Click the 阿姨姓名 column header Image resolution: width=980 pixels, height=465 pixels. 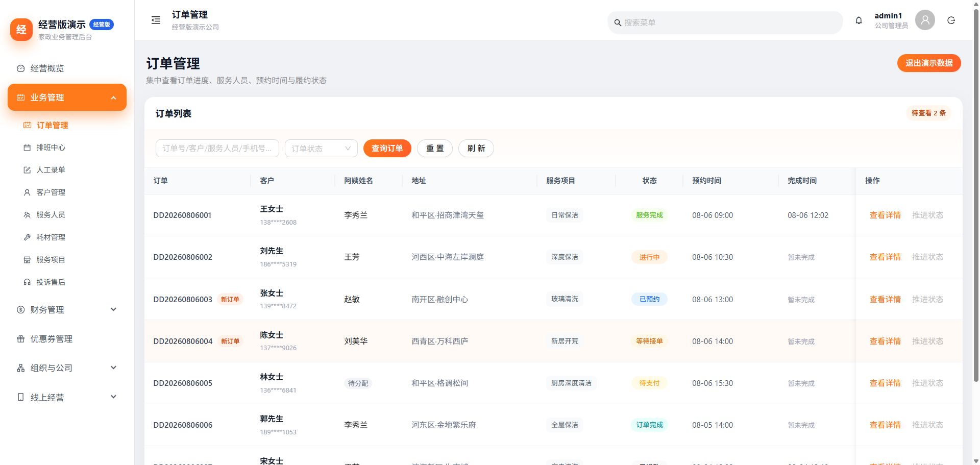coord(358,181)
